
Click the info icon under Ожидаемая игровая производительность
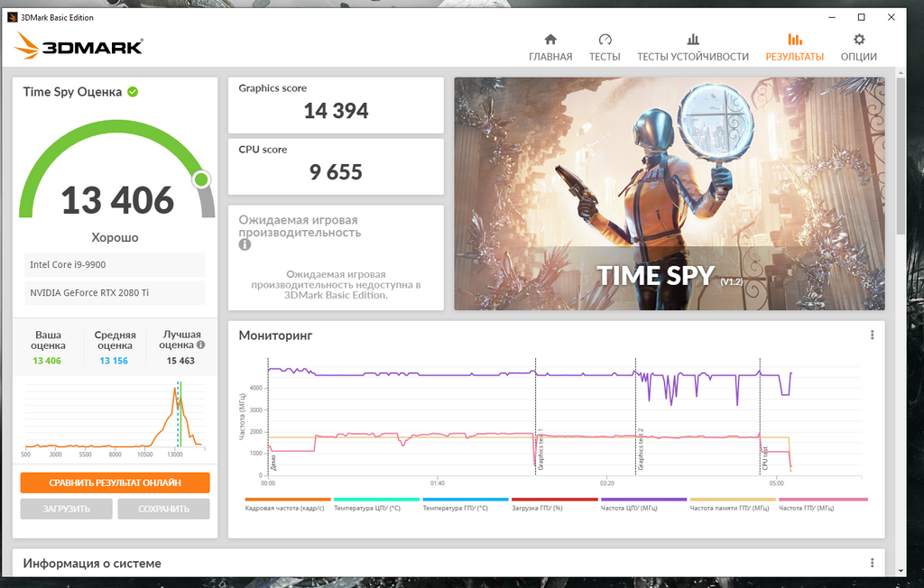(x=245, y=244)
